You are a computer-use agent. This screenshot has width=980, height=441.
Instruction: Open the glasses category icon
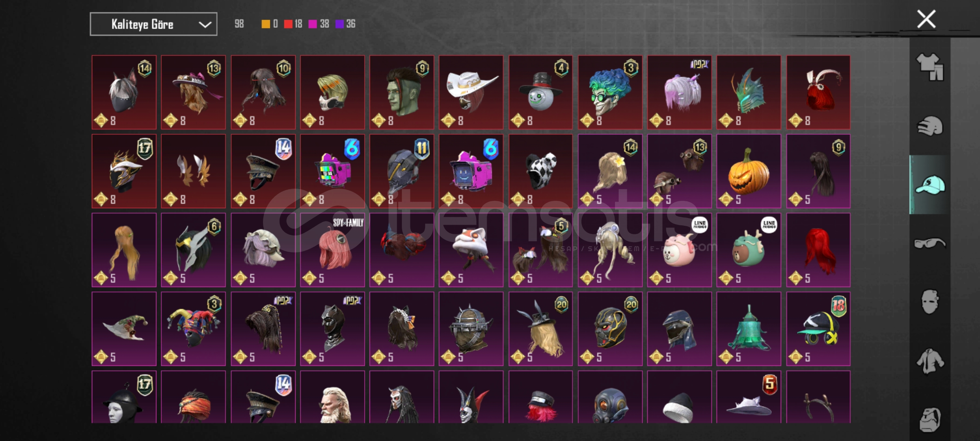930,243
